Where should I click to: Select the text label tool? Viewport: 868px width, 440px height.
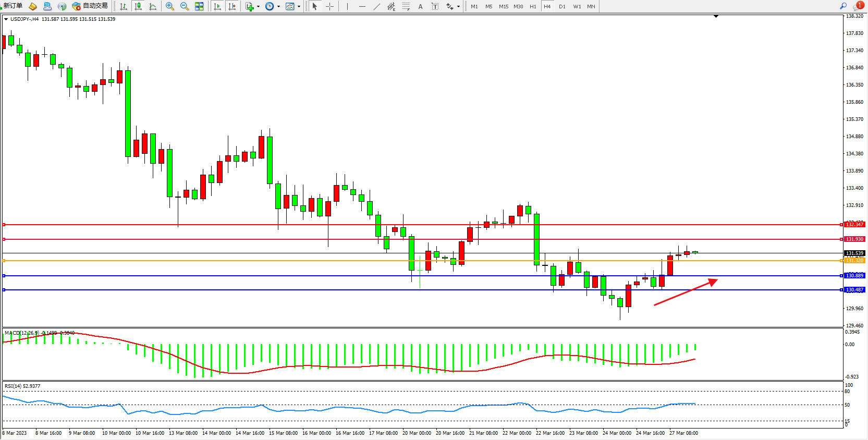click(435, 6)
